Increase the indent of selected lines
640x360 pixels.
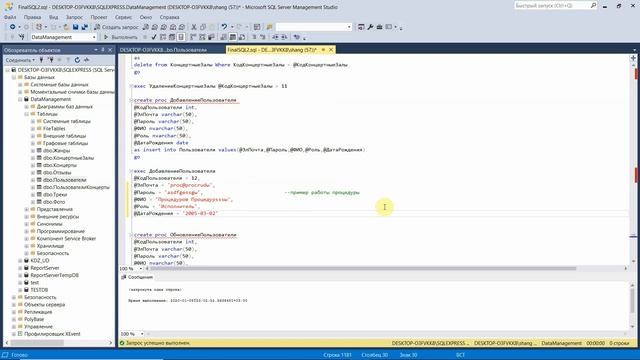(x=284, y=37)
